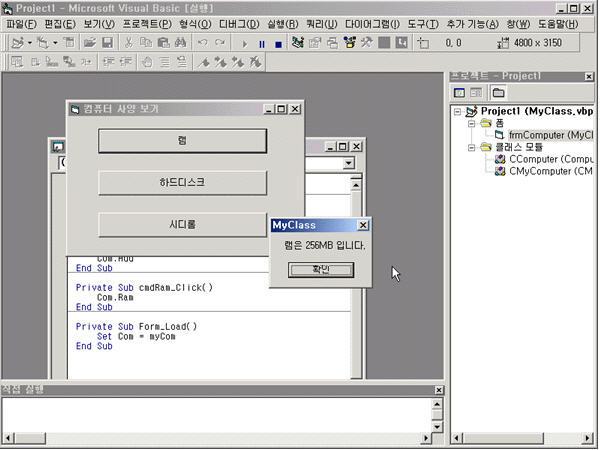Click View Object in Project panel

point(476,93)
